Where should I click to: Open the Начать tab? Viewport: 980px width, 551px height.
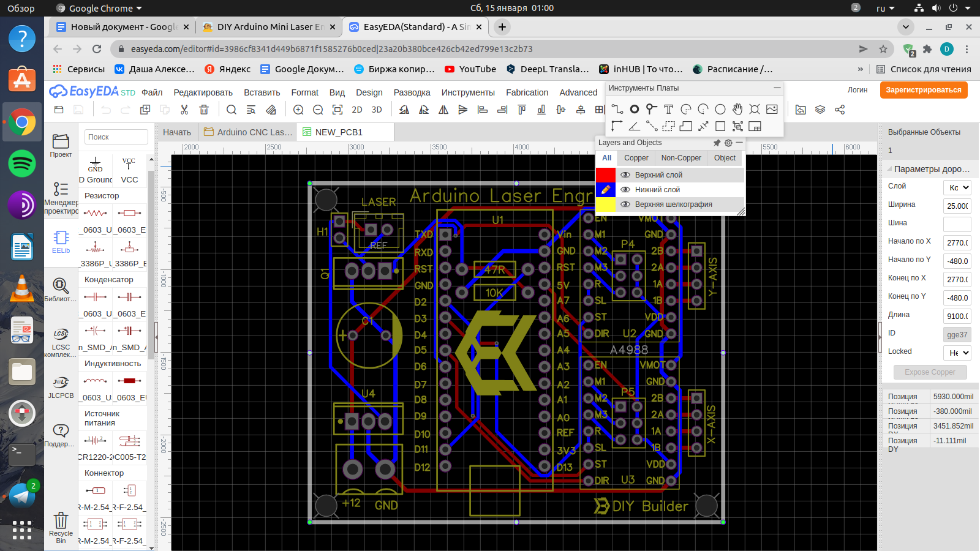(177, 132)
